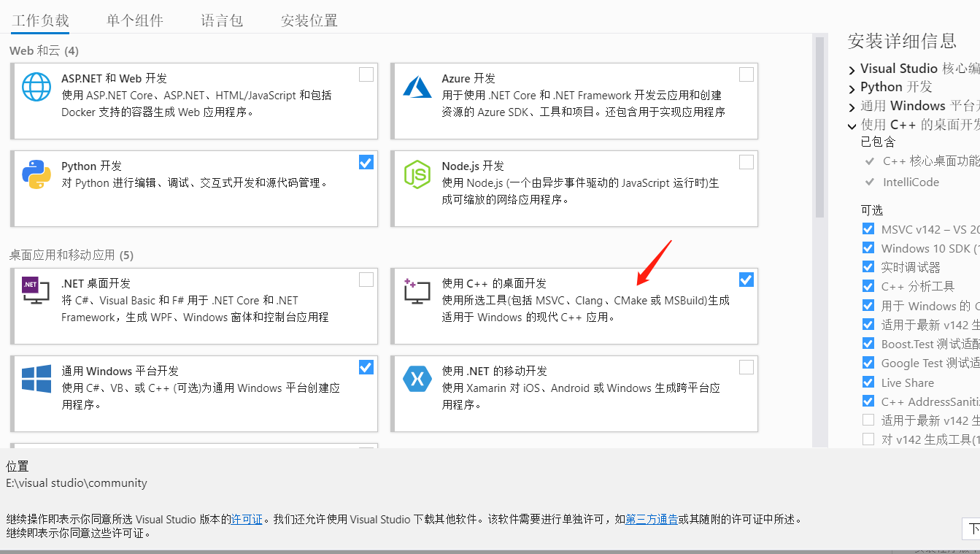Select the ASP.NET 和 Web 开发 card title

click(114, 78)
